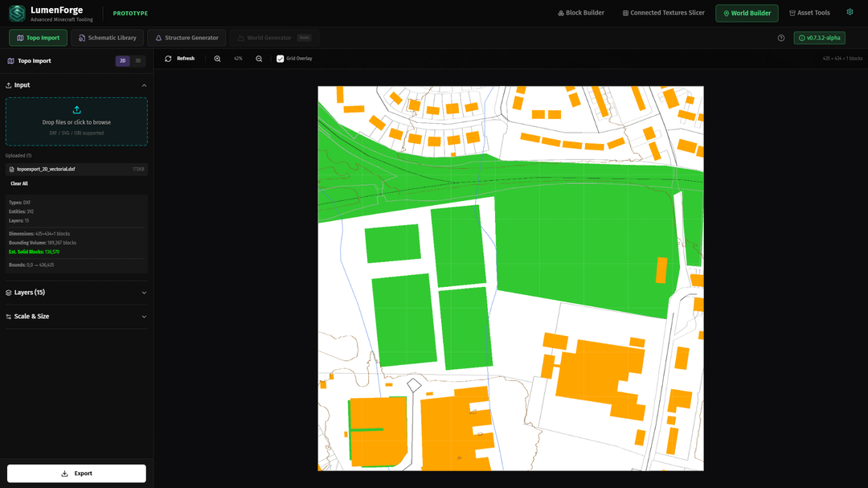868x488 pixels.
Task: Switch the view to 3D mode
Action: tap(137, 60)
